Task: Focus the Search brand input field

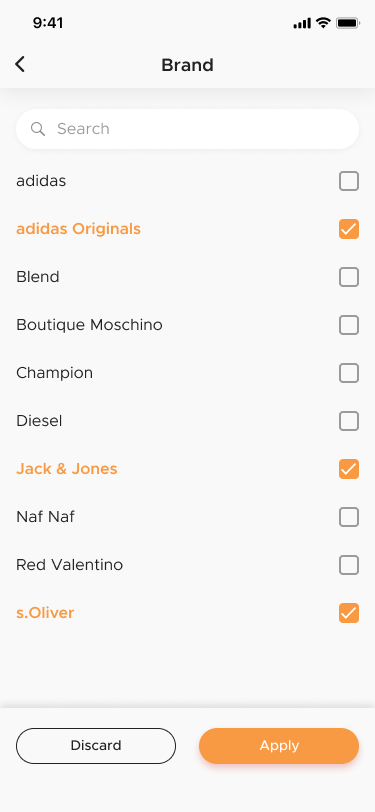Action: (x=188, y=129)
